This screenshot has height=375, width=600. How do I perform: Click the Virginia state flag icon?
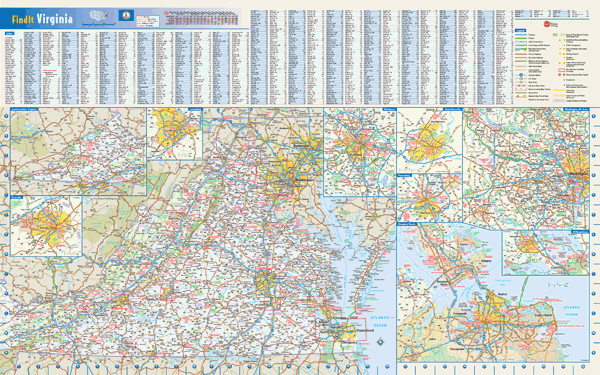pos(126,16)
